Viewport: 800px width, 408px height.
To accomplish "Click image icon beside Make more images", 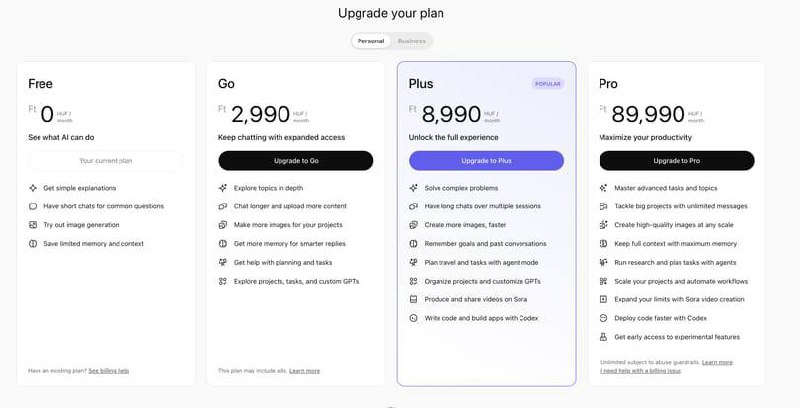I will (223, 225).
